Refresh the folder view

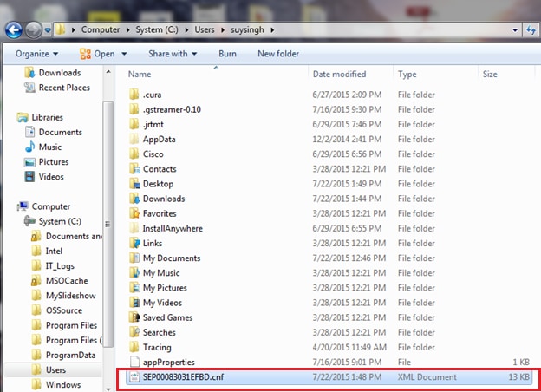click(531, 30)
